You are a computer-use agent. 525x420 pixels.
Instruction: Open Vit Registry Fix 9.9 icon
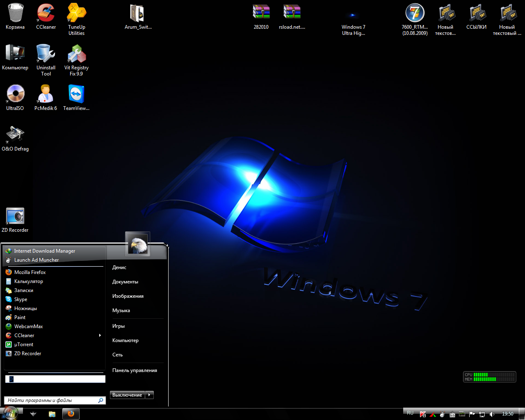coord(77,60)
